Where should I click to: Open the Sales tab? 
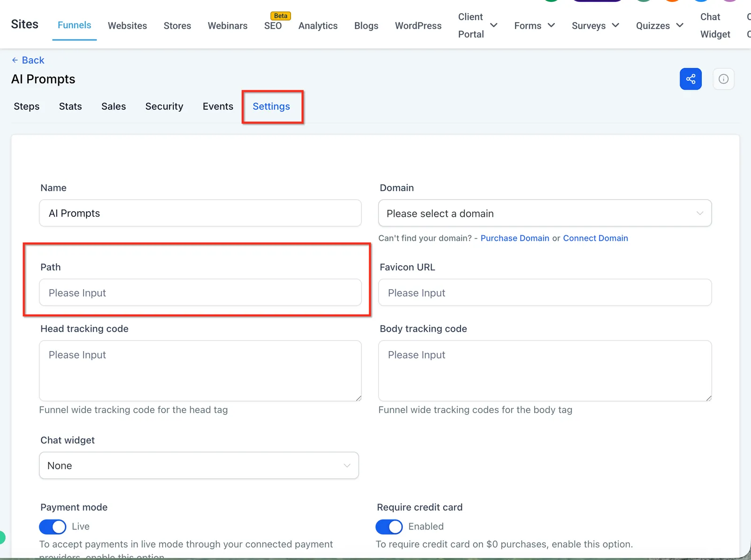(114, 106)
